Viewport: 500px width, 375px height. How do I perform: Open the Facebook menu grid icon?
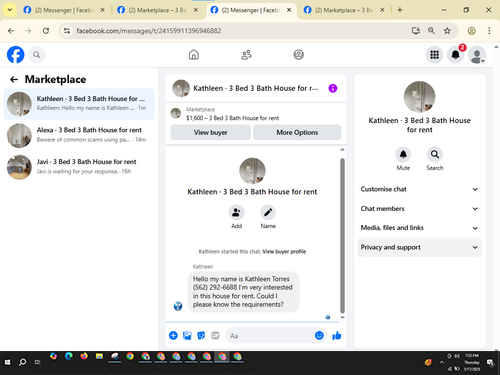pyautogui.click(x=434, y=55)
